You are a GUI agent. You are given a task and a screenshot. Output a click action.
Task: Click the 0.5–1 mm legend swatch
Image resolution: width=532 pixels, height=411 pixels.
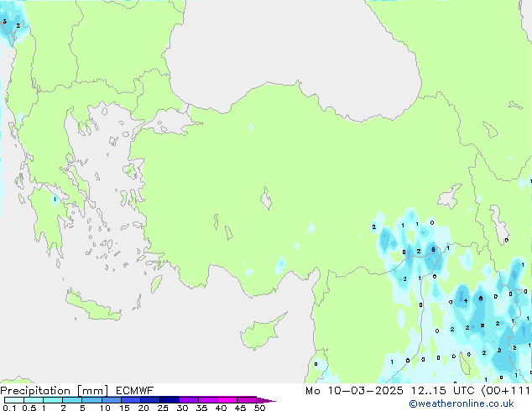click(x=34, y=400)
